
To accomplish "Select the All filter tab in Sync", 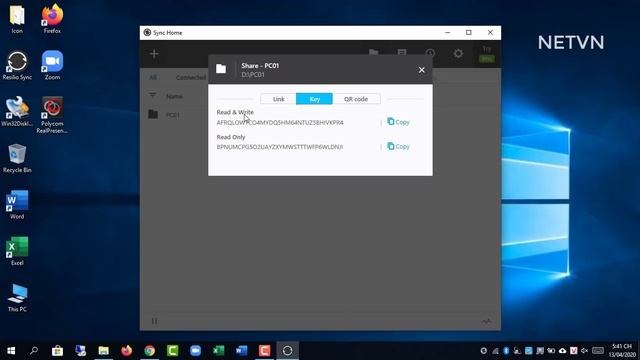I will [153, 77].
